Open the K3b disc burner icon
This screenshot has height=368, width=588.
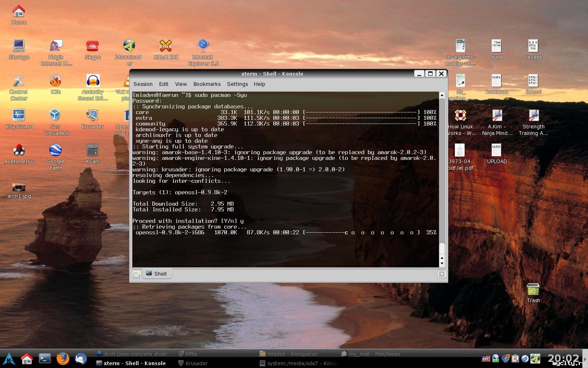56,82
